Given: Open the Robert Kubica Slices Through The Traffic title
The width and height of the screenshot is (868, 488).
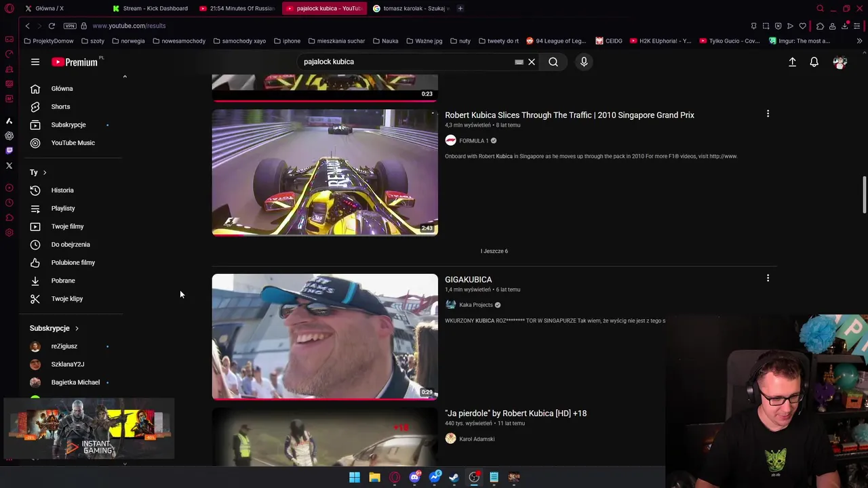Looking at the screenshot, I should [570, 115].
